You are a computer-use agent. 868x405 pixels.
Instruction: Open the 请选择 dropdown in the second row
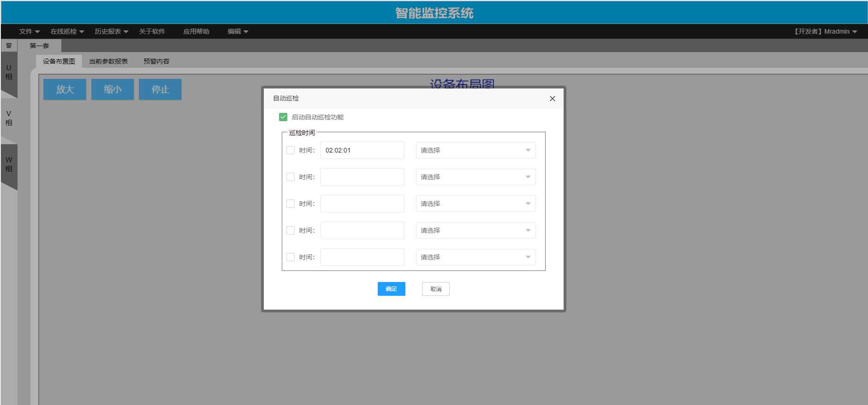(x=476, y=177)
